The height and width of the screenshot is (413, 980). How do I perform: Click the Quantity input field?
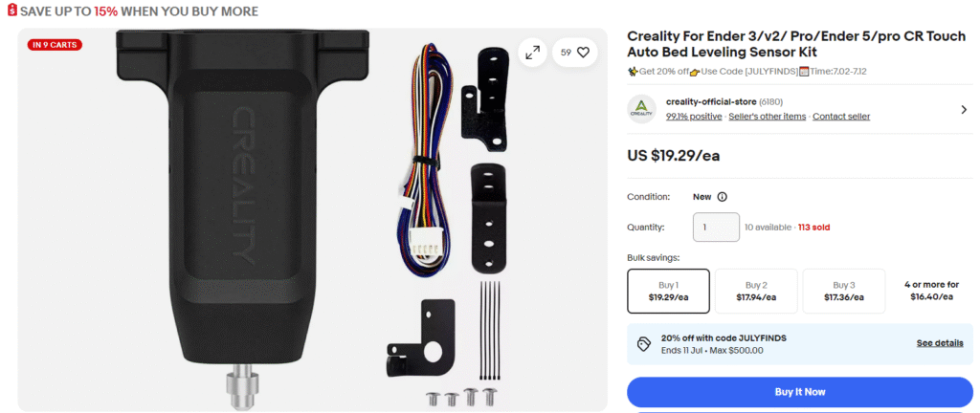tap(716, 228)
